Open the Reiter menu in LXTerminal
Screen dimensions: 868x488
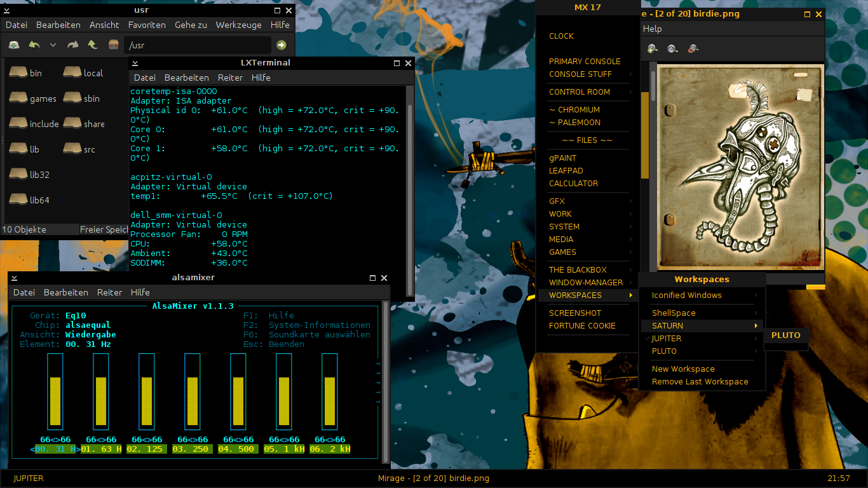(x=230, y=78)
